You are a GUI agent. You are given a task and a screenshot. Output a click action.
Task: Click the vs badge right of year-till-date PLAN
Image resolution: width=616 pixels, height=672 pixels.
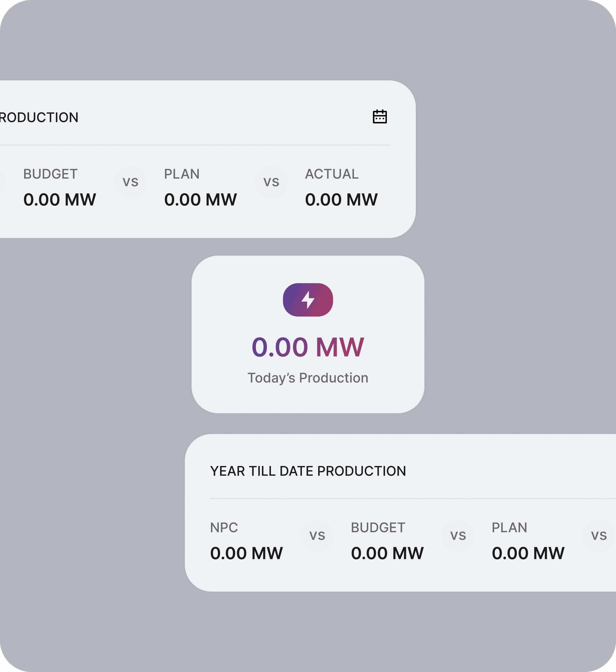point(599,536)
